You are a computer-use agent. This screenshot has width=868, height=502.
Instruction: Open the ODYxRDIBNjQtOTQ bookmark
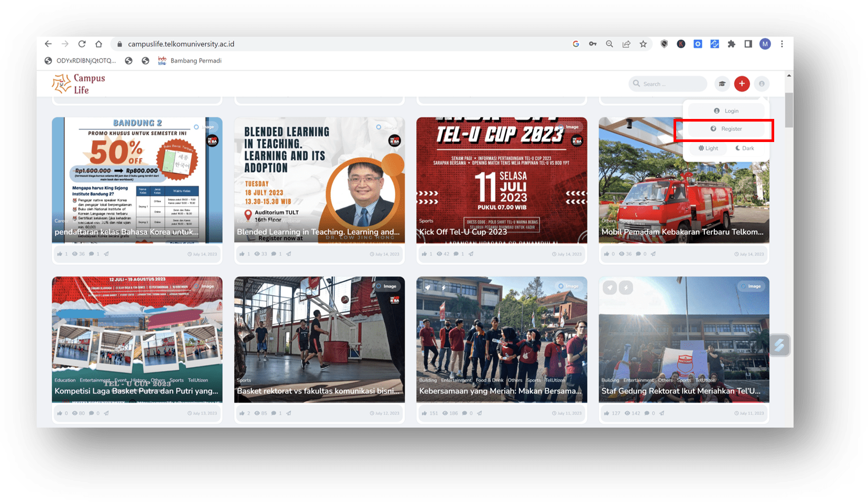pos(81,61)
